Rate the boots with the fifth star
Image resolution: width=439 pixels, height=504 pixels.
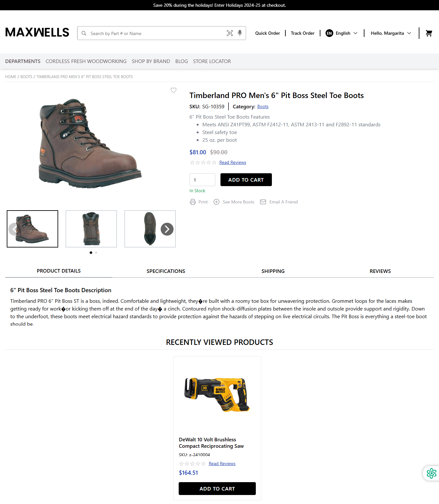tap(214, 163)
